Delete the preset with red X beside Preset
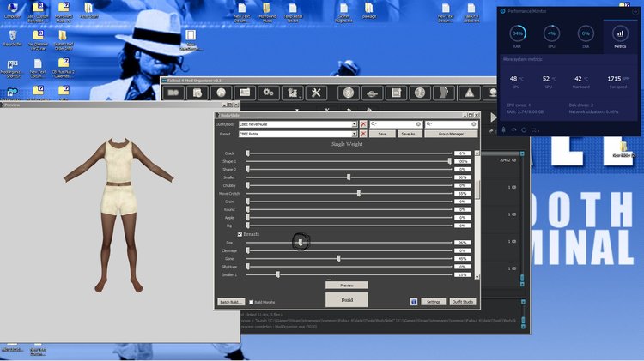Viewport: 644px width, 361px height. tap(363, 134)
